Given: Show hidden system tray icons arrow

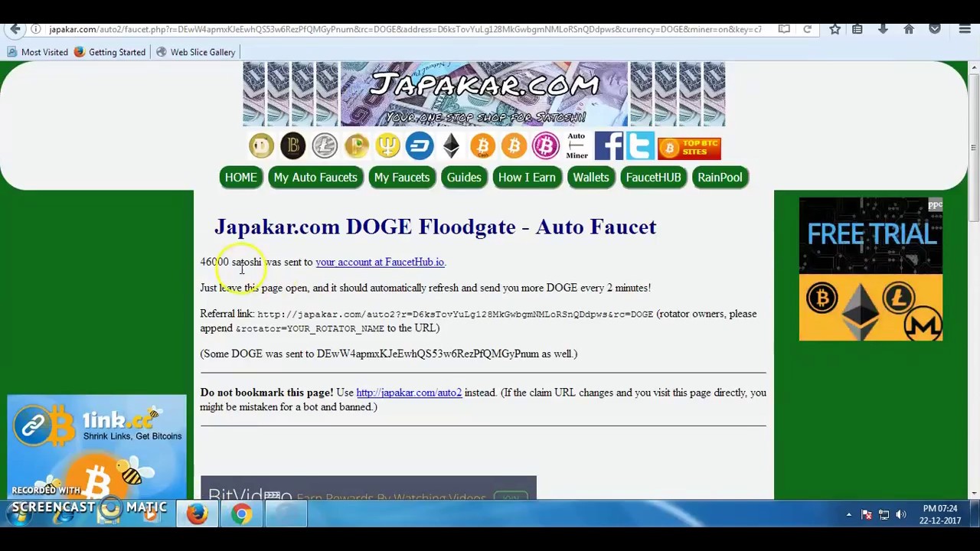Looking at the screenshot, I should coord(848,515).
